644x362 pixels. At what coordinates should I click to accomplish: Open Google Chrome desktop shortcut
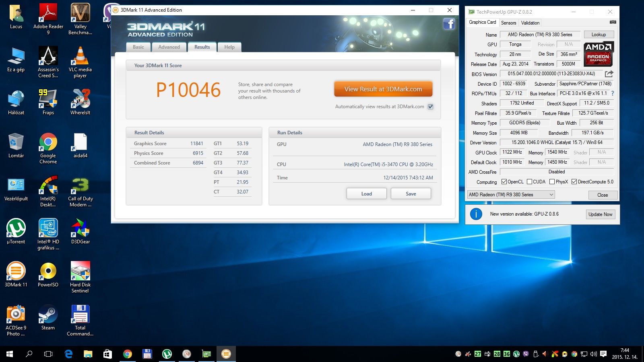point(48,148)
